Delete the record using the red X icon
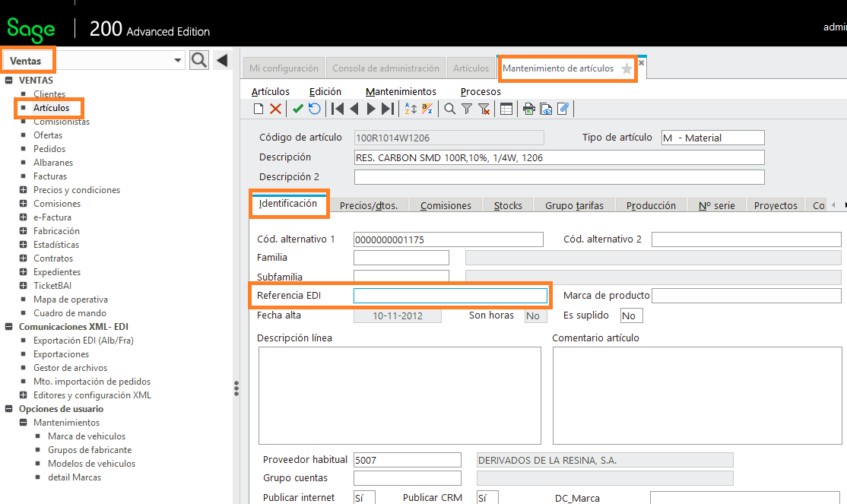Screen dimensions: 847x504 pyautogui.click(x=275, y=109)
